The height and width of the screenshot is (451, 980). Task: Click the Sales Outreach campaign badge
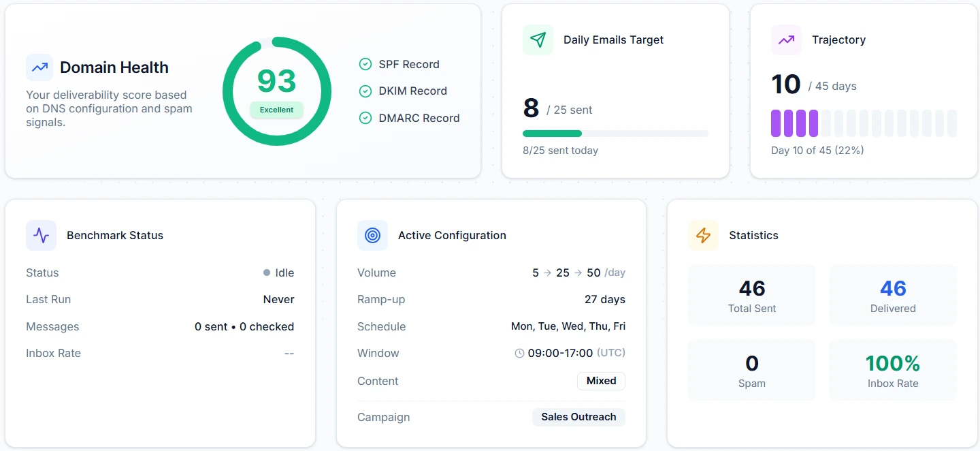pyautogui.click(x=578, y=417)
